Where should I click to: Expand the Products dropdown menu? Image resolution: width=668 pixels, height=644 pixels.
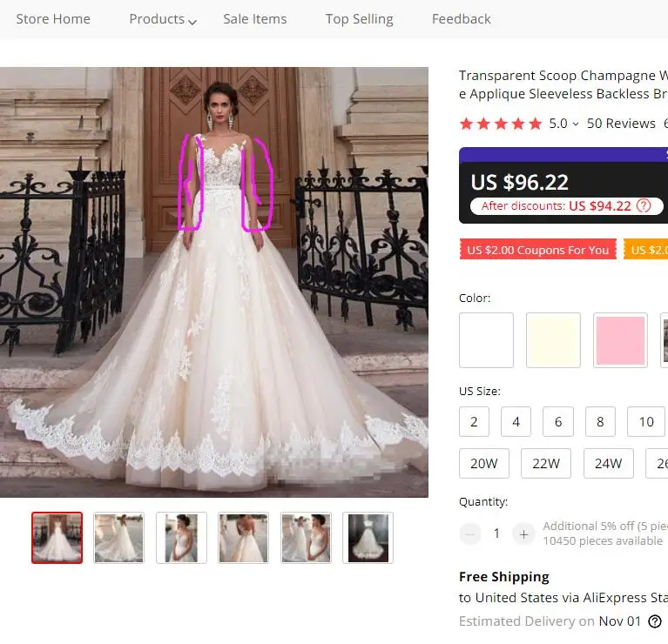coord(163,19)
